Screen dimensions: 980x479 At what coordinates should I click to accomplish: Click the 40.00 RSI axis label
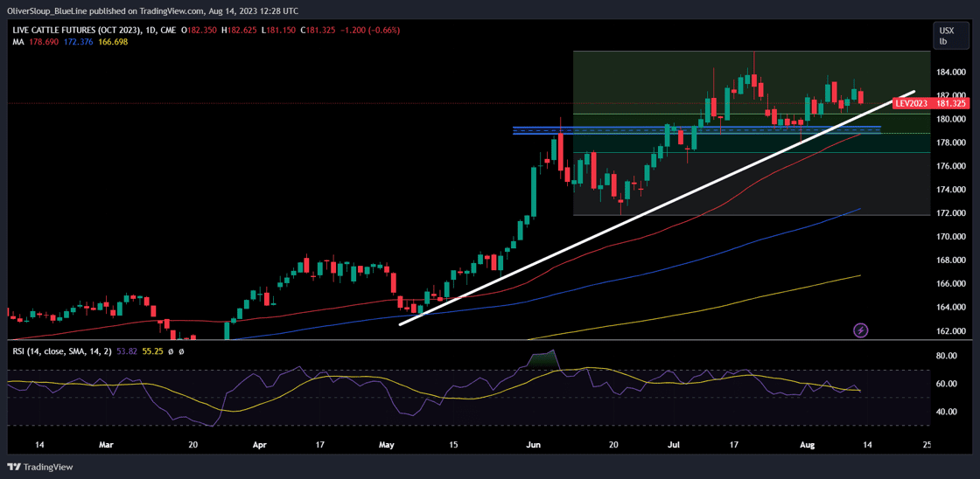(x=946, y=412)
